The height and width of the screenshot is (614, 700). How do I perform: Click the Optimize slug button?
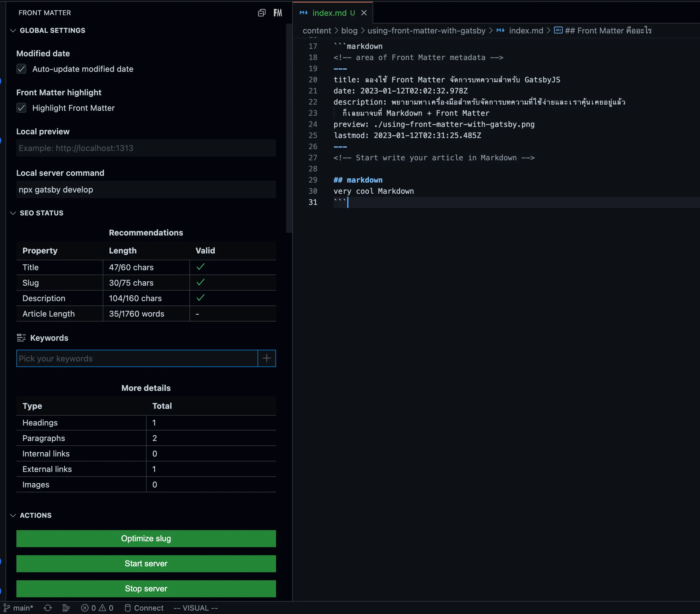[x=146, y=538]
